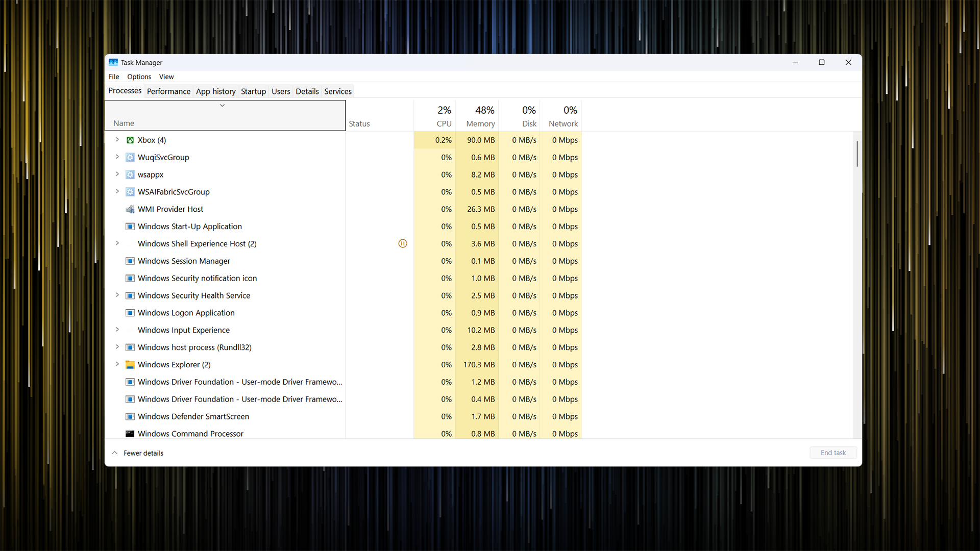Sort processes by Network column
Image resolution: width=980 pixels, height=551 pixels.
pos(560,116)
